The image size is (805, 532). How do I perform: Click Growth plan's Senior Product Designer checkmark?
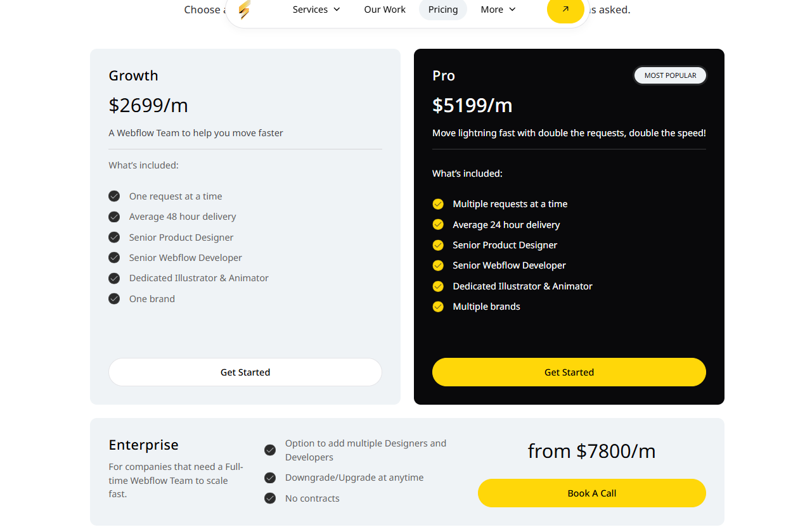pyautogui.click(x=114, y=237)
